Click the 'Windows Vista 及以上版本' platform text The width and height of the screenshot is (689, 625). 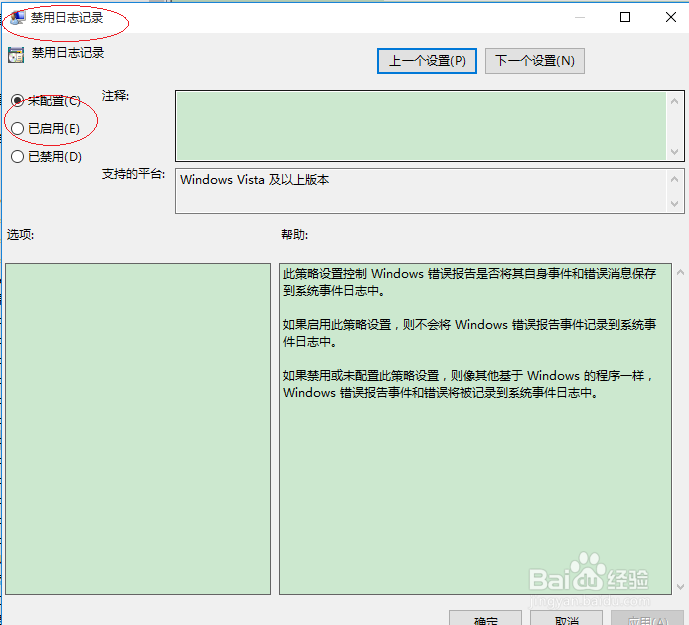pyautogui.click(x=254, y=179)
